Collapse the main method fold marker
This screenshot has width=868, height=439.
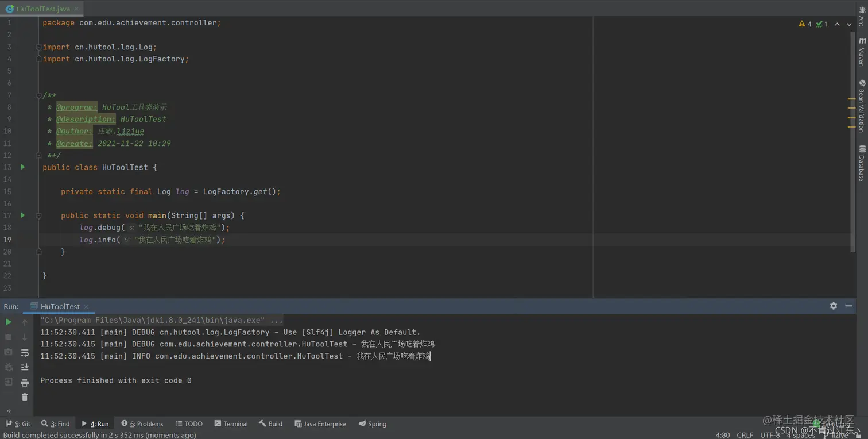pyautogui.click(x=38, y=216)
